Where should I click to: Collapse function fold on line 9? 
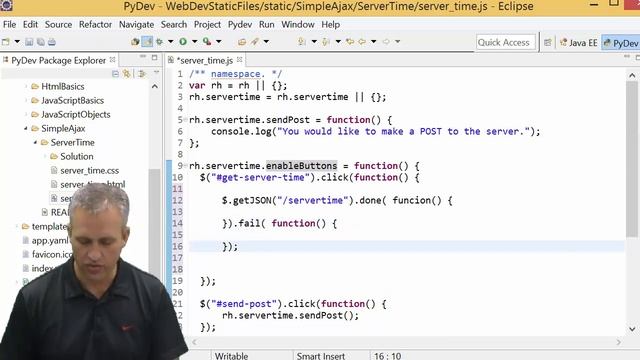coord(185,166)
